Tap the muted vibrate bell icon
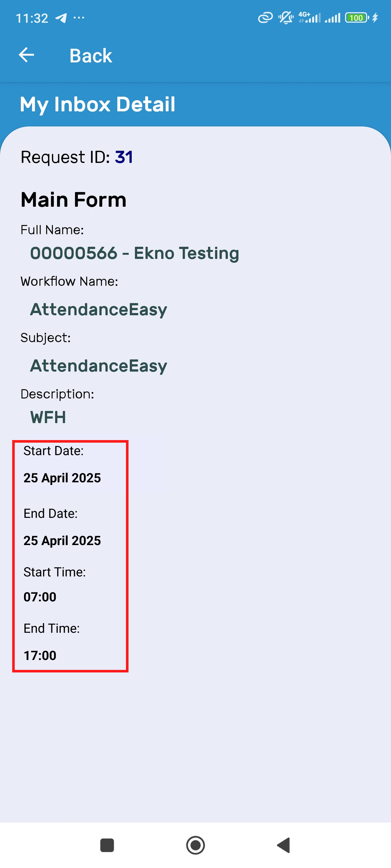 (x=286, y=18)
